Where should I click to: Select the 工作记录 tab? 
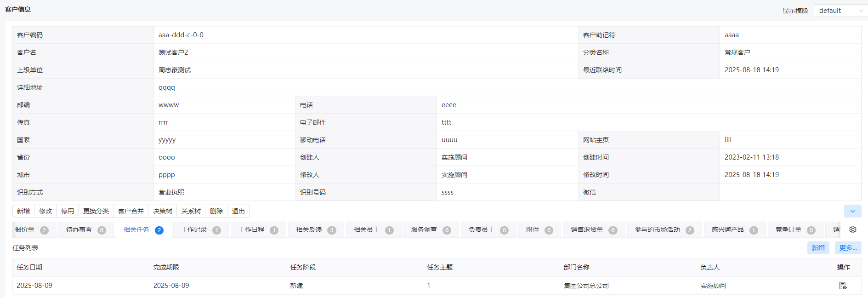point(200,230)
